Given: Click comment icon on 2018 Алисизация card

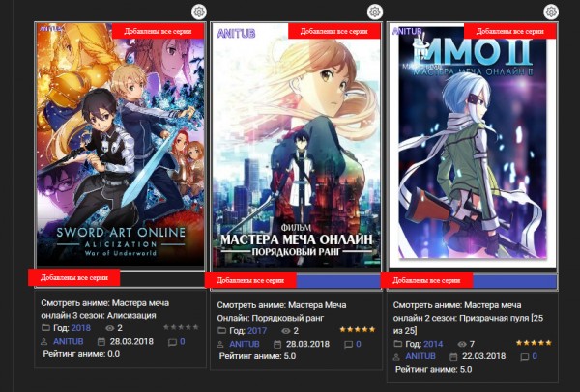Looking at the screenshot, I should pyautogui.click(x=172, y=342).
